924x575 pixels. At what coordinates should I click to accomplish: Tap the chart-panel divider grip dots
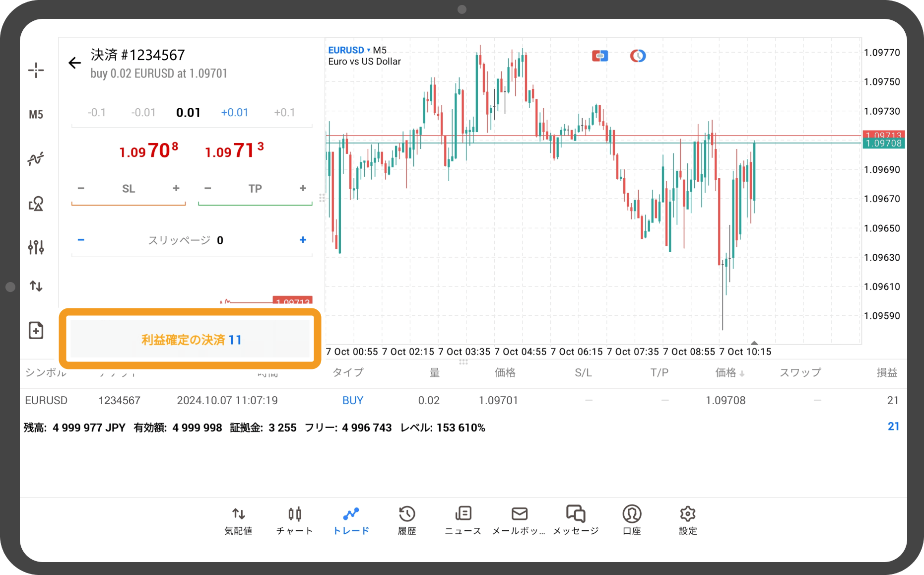[x=463, y=362]
